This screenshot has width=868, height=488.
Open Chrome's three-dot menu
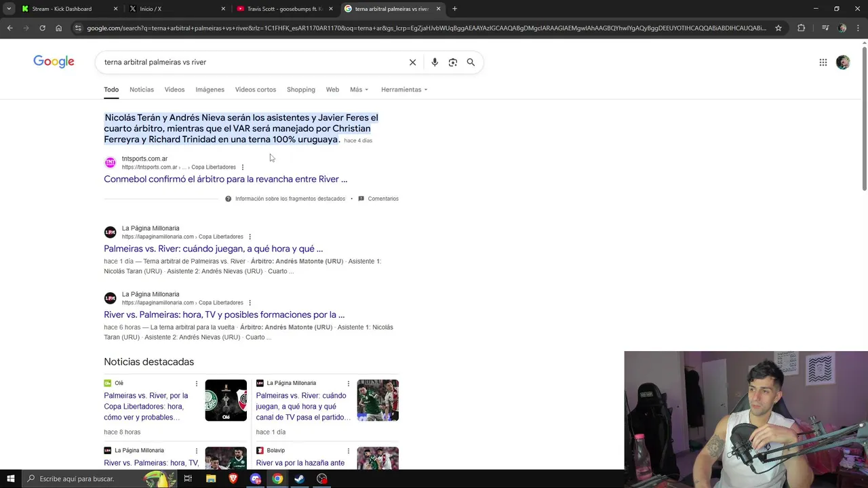click(x=858, y=28)
